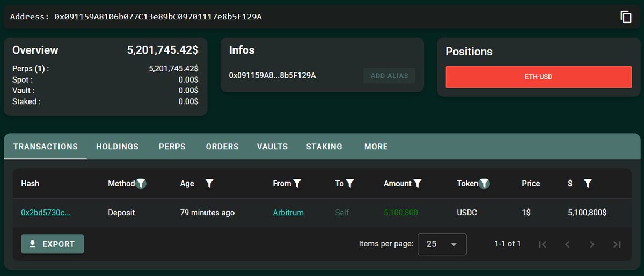Click the 1$ price cell
Viewport: 644px width, 276px height.
click(526, 213)
